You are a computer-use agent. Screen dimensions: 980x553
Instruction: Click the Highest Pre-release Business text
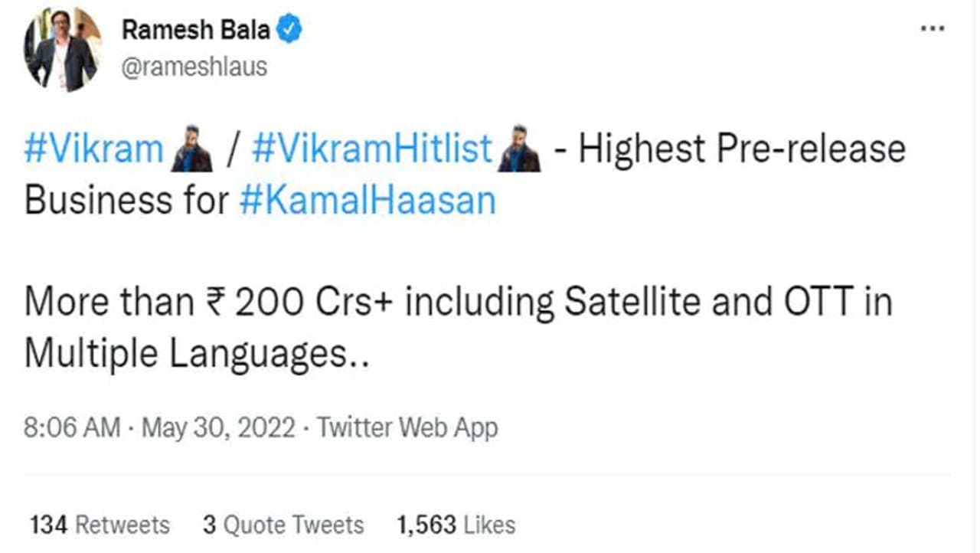[x=741, y=149]
